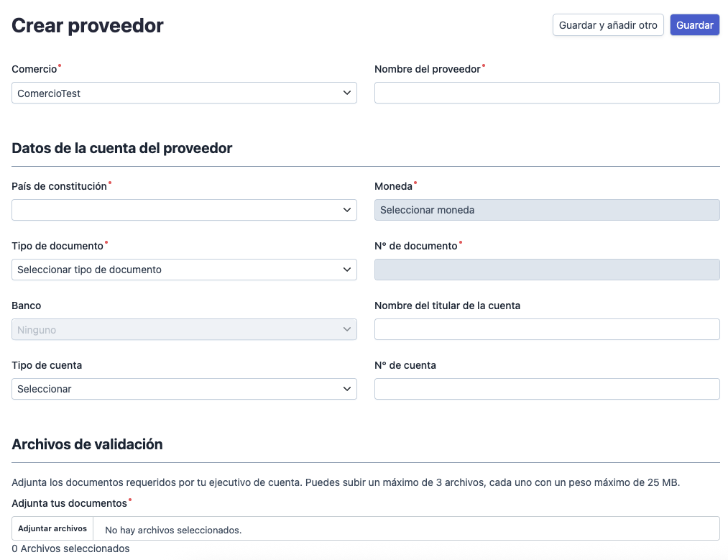Screen dimensions: 728x560
Task: Expand the País de constitución selector
Action: [183, 209]
